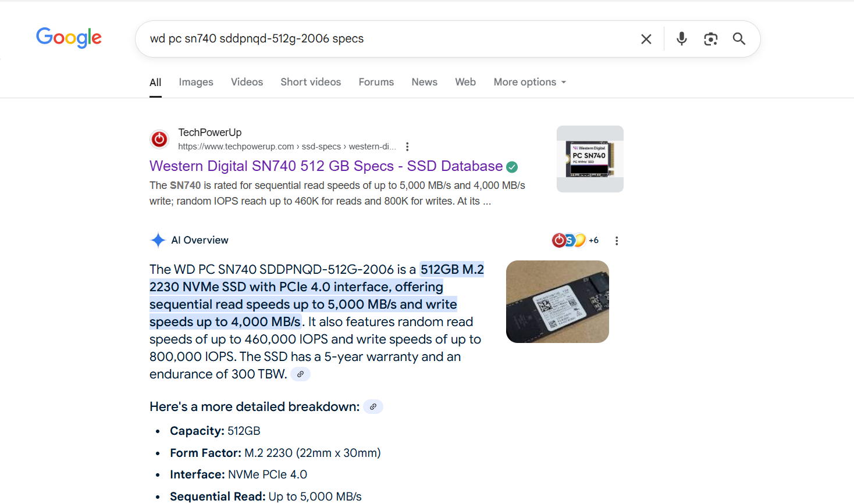Activate voice search via the microphone icon

[x=681, y=38]
